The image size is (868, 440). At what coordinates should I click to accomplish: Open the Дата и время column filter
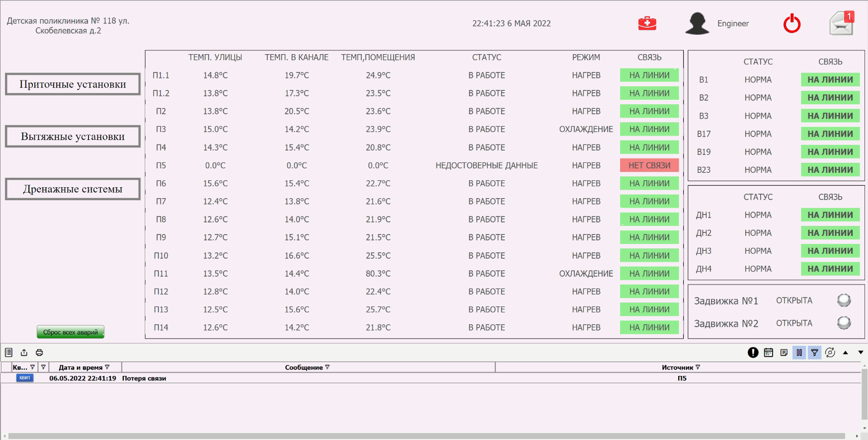click(107, 367)
